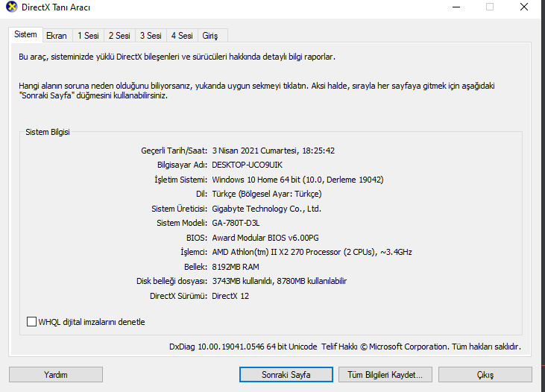
Task: Select the Sistem tab
Action: [x=25, y=34]
